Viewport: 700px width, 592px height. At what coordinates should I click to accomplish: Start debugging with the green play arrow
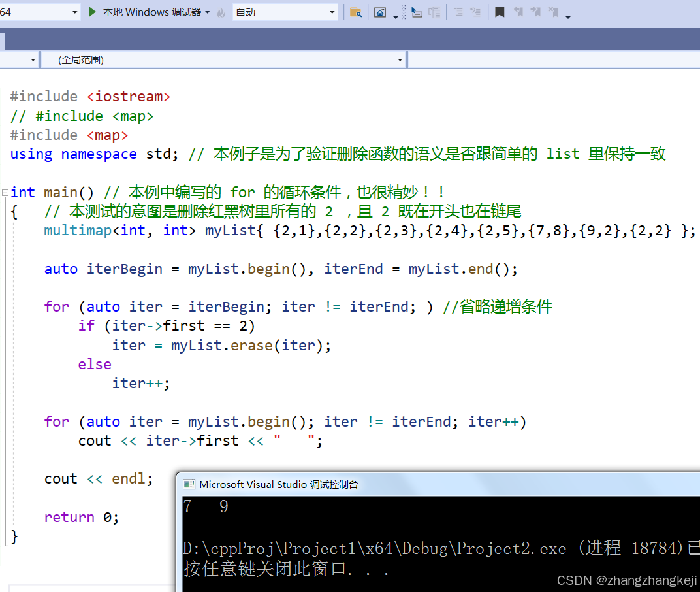tap(93, 11)
